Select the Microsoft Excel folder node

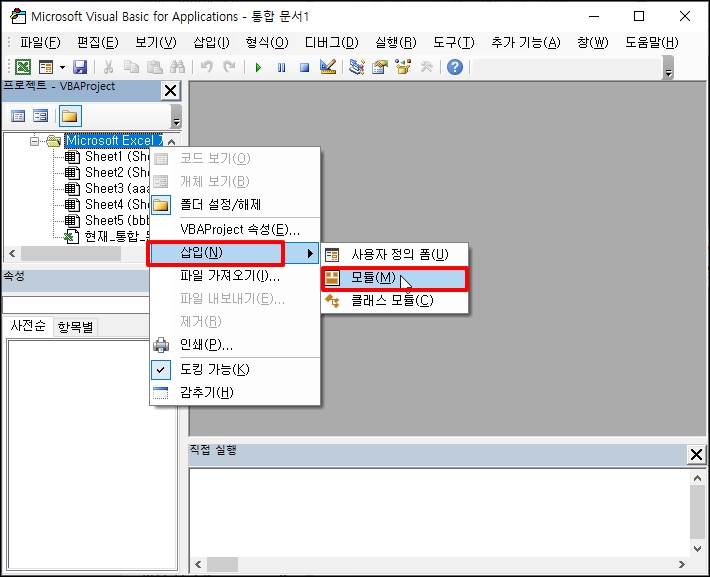(114, 141)
